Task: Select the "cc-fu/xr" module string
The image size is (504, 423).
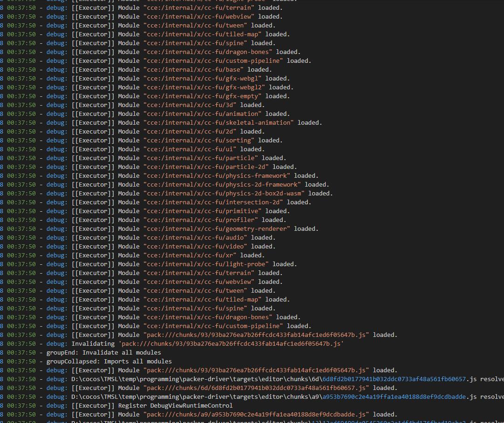Action: point(190,255)
